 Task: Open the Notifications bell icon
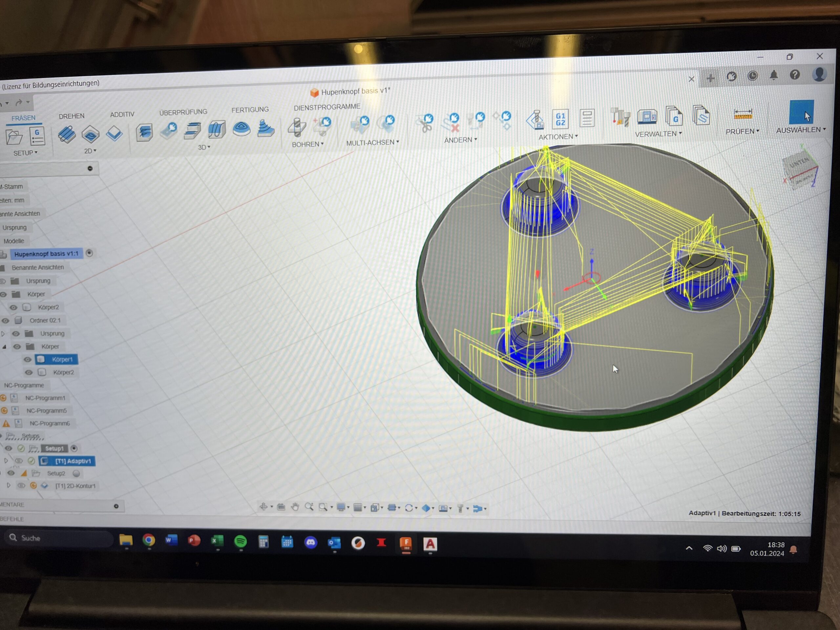click(773, 75)
